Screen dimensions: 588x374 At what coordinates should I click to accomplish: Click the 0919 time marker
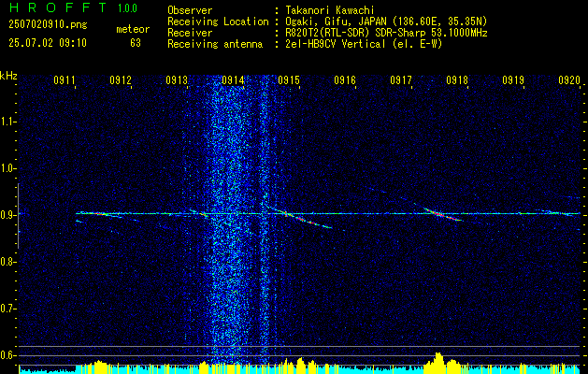point(513,79)
